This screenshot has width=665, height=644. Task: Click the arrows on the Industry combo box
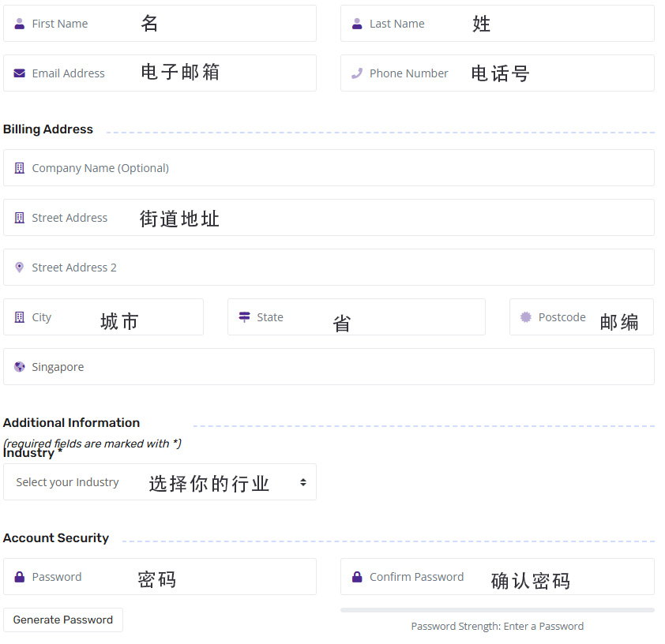coord(302,482)
